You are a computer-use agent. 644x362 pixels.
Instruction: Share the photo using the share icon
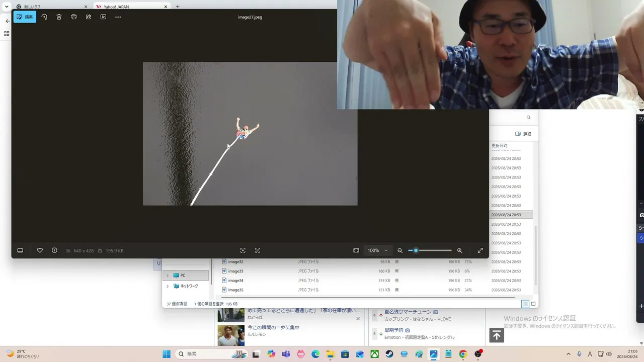click(89, 17)
